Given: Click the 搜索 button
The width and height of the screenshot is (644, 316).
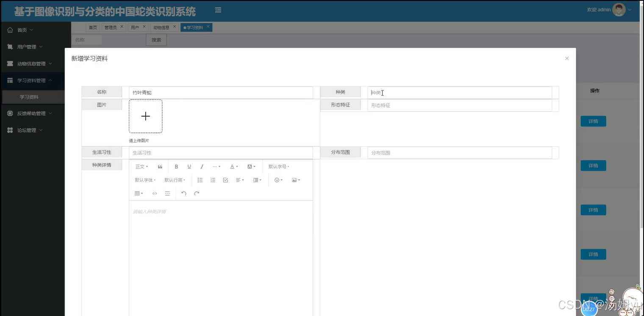Looking at the screenshot, I should [156, 40].
